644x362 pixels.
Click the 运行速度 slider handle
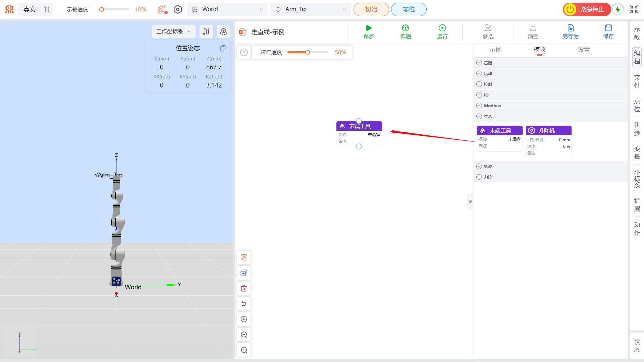307,52
